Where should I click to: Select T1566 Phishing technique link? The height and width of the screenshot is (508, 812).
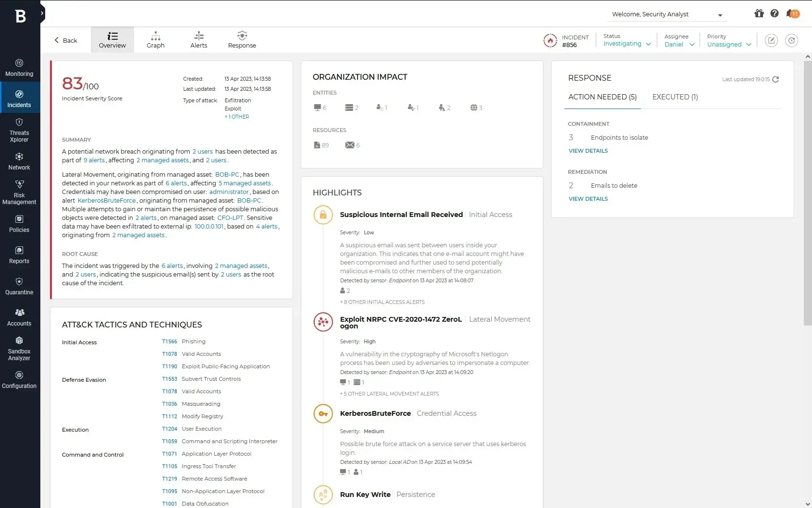click(169, 341)
